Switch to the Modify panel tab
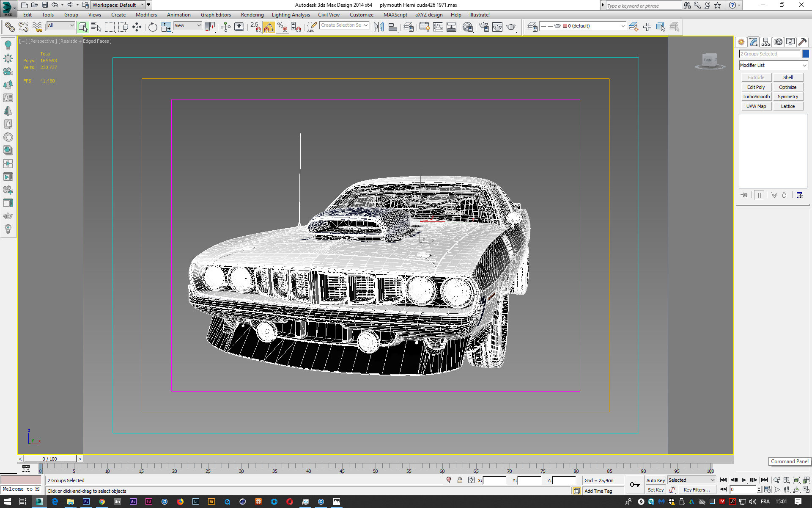812x508 pixels. [754, 42]
